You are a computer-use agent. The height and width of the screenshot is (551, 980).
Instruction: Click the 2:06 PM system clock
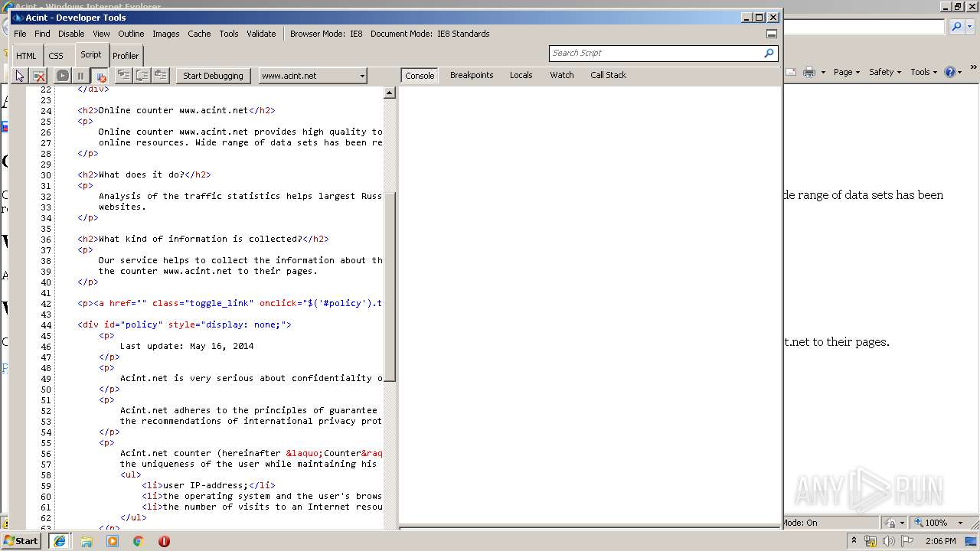[x=940, y=541]
